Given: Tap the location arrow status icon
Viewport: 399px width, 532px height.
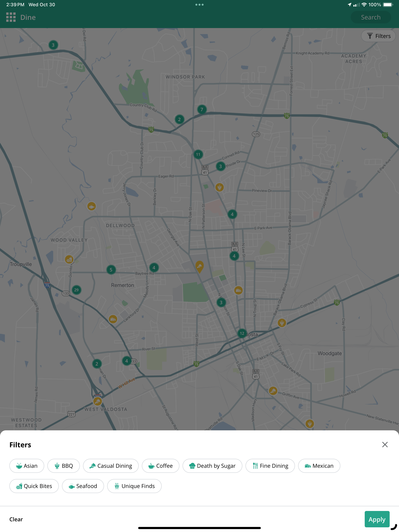Looking at the screenshot, I should click(x=350, y=4).
